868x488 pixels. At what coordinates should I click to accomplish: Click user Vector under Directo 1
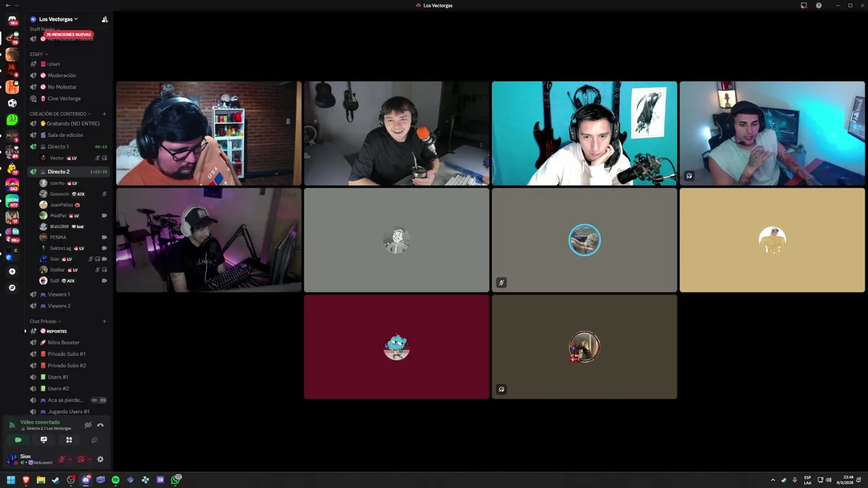pyautogui.click(x=73, y=158)
